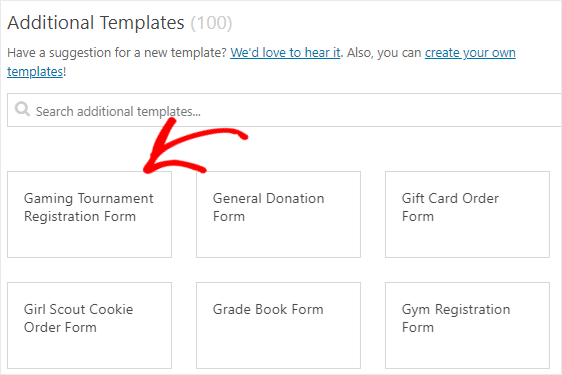Pick the Gift Card Order Form template

tap(467, 214)
